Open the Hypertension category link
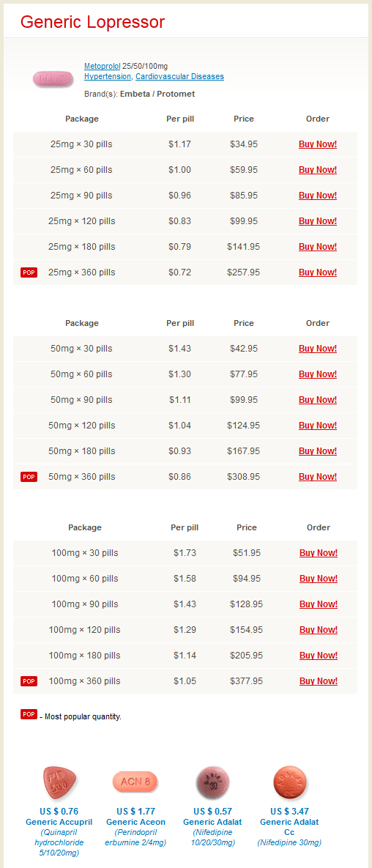Screen dimensions: 372x868 [108, 76]
